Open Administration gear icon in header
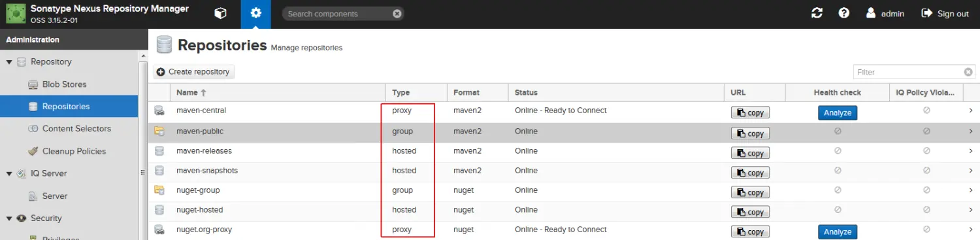Image resolution: width=980 pixels, height=240 pixels. pos(255,14)
